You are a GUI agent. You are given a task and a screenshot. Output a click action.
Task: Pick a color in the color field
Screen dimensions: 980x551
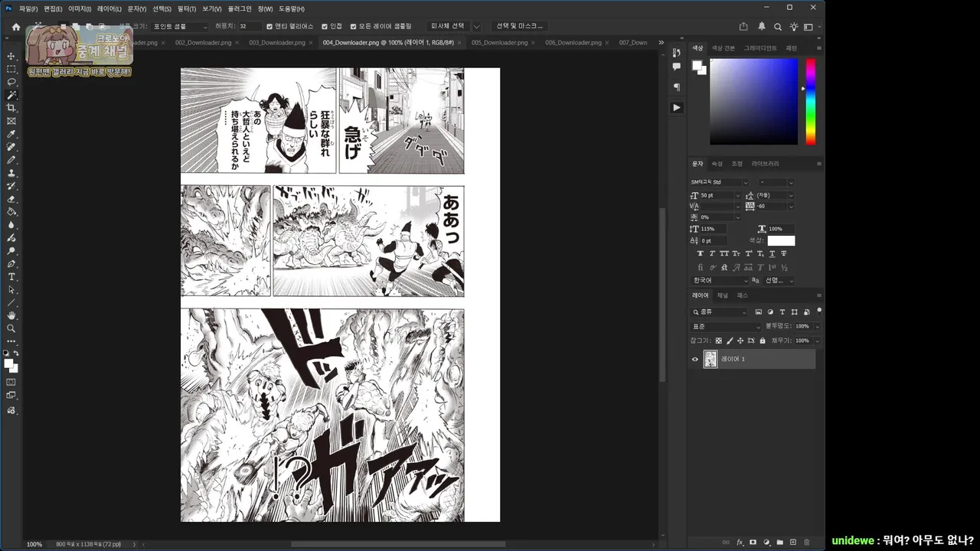(x=753, y=102)
